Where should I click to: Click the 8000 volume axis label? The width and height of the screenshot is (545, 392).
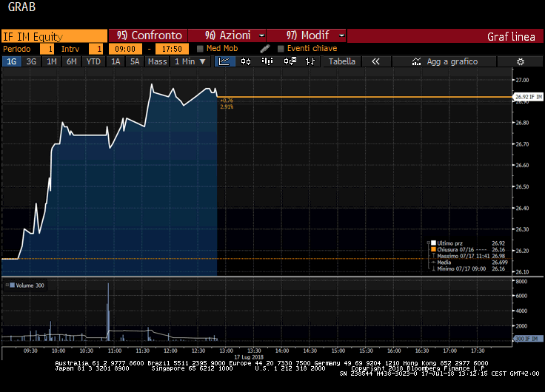pyautogui.click(x=521, y=282)
